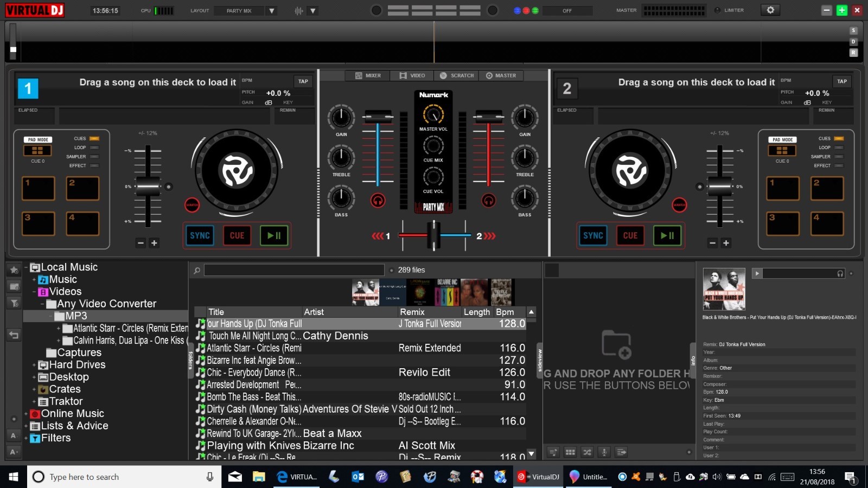Click the favorites star icon in browser sidebar
The height and width of the screenshot is (488, 868).
pos(14,269)
